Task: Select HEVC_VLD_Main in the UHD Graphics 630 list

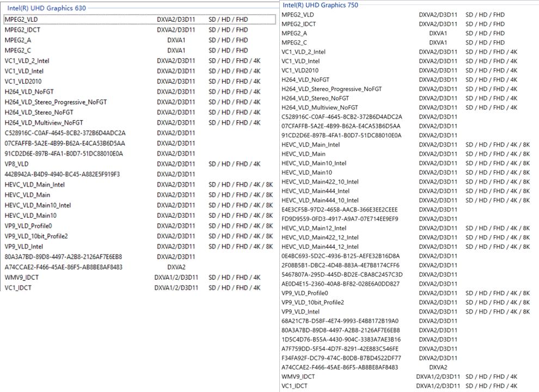Action: pos(140,195)
